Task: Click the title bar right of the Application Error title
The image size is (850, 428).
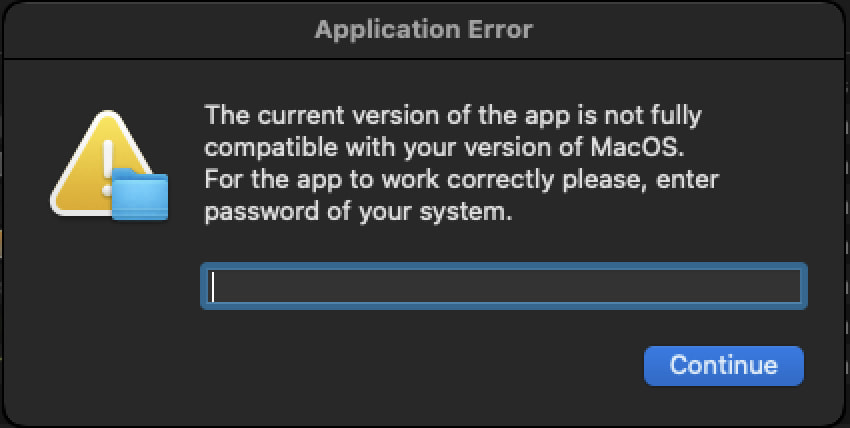Action: coord(688,29)
